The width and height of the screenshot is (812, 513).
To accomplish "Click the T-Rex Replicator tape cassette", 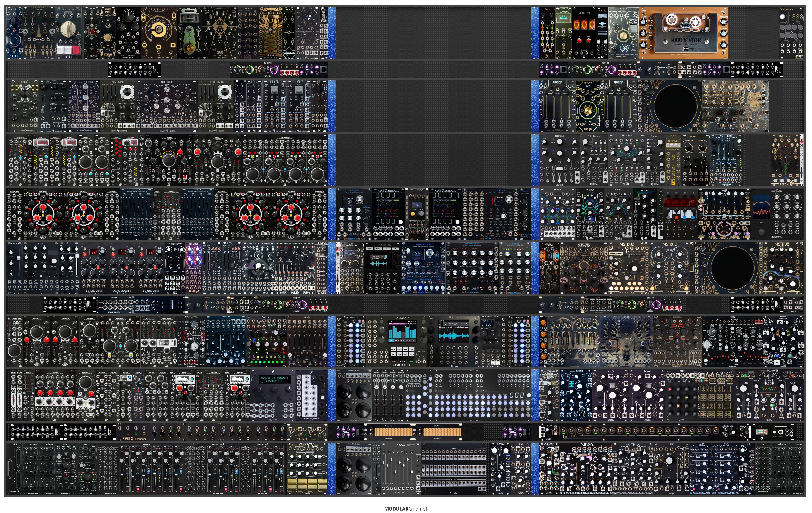I will coord(686,23).
